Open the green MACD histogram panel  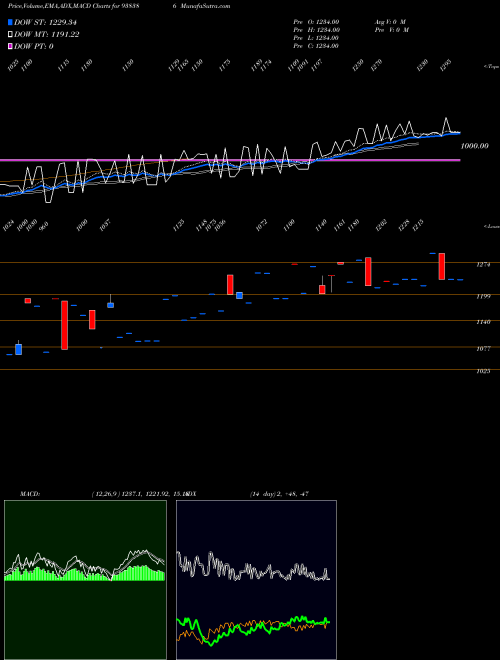85,580
